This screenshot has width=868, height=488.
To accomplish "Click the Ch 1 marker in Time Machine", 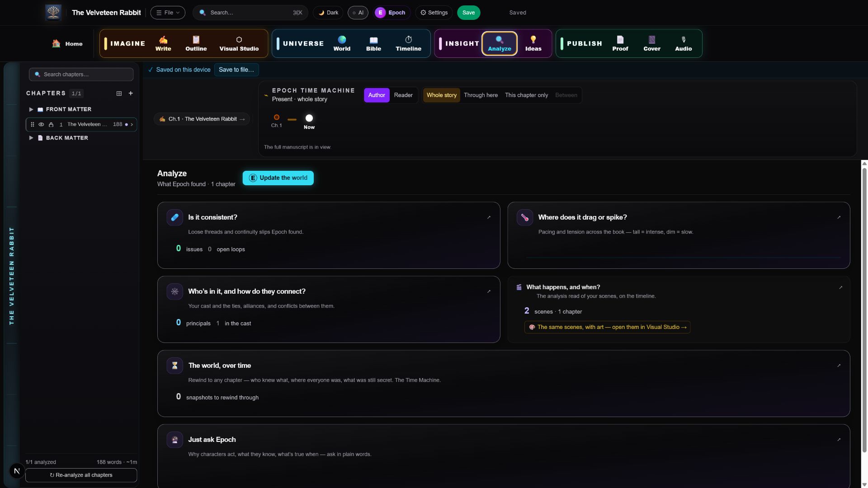I will click(x=277, y=121).
